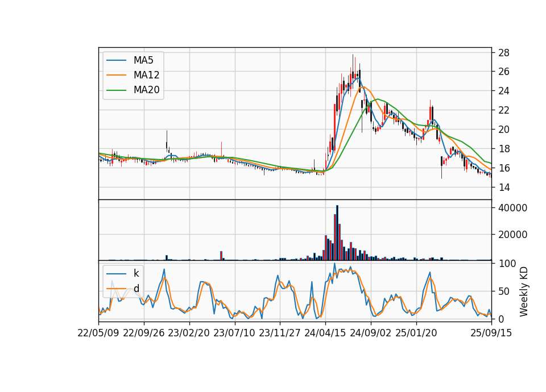
Task: Click the price axis value 20
Action: coord(504,130)
